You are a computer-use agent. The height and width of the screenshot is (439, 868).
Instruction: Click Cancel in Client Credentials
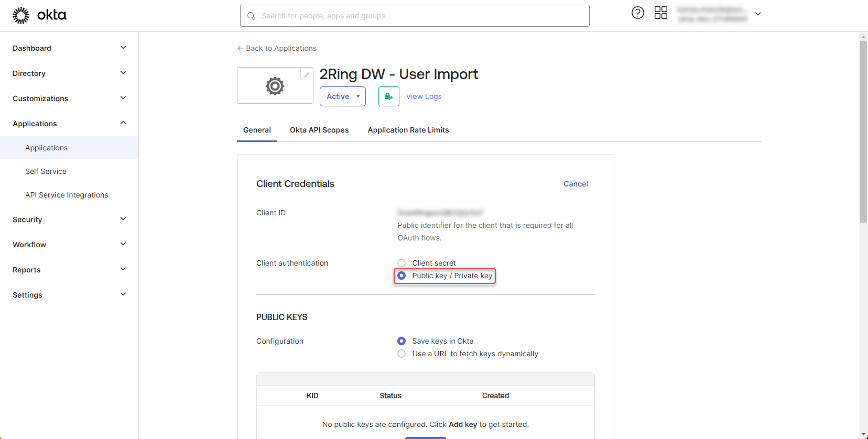coord(575,184)
